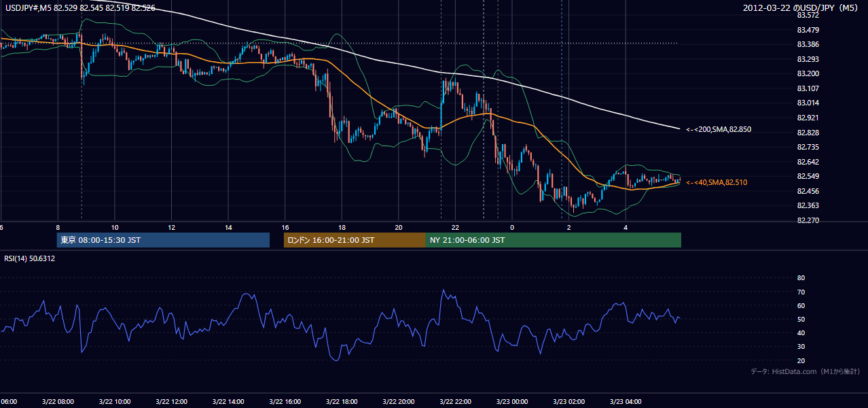The width and height of the screenshot is (868, 408).
Task: Click price level 83.386 on the price axis
Action: (808, 44)
